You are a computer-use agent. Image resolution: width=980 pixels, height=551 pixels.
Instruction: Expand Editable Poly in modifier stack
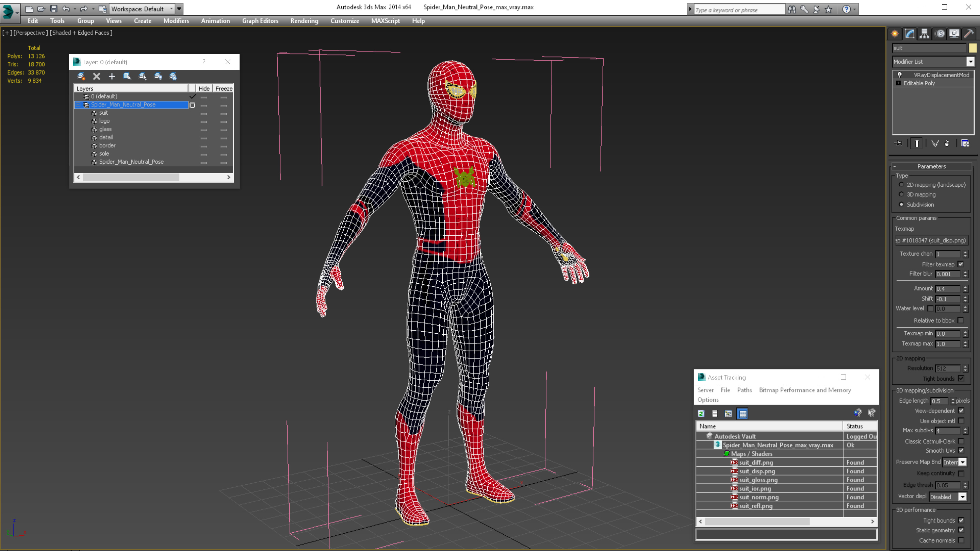tap(899, 83)
